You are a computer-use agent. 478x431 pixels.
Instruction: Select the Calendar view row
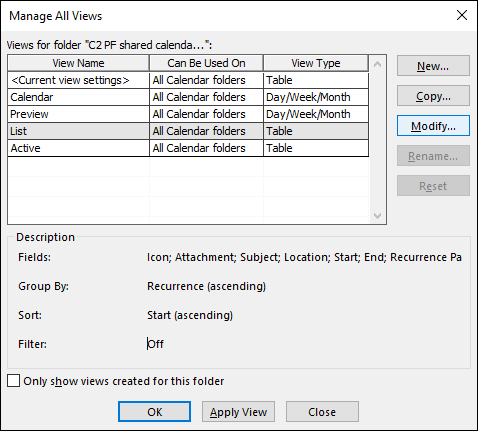188,97
